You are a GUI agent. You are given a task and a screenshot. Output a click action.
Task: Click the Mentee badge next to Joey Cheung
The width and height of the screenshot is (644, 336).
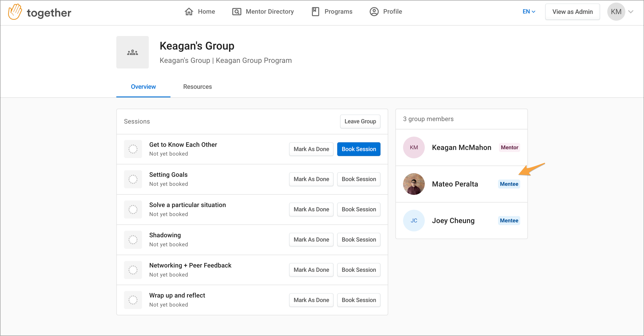(509, 221)
